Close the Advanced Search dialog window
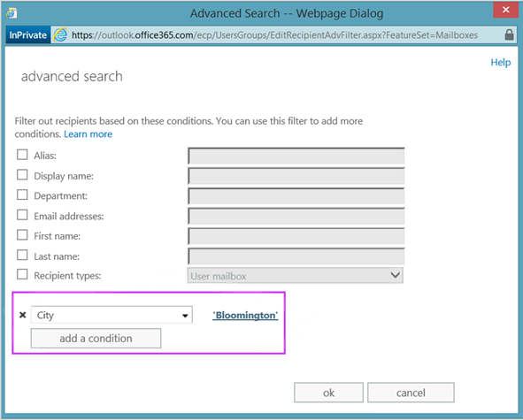This screenshot has width=523, height=420. click(505, 10)
